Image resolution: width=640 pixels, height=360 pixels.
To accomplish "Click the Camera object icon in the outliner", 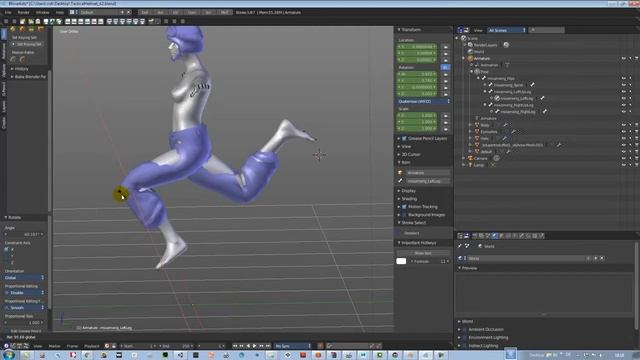I will (x=470, y=158).
